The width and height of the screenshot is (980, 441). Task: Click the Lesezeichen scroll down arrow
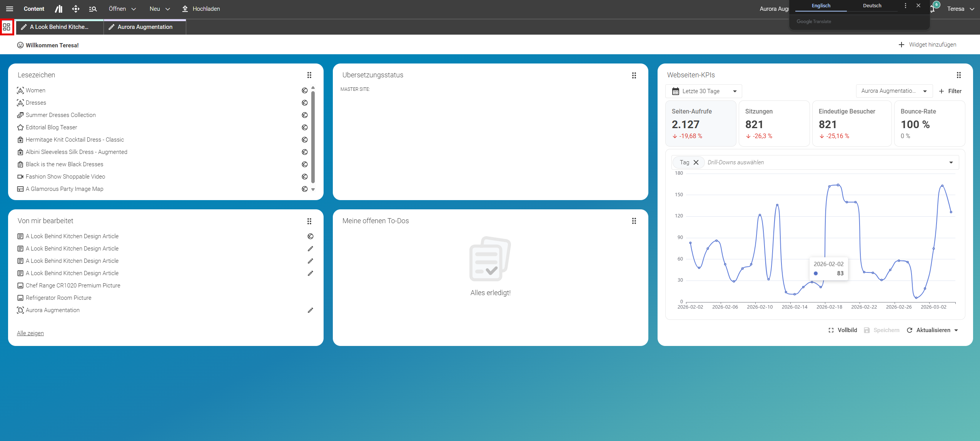pos(313,189)
